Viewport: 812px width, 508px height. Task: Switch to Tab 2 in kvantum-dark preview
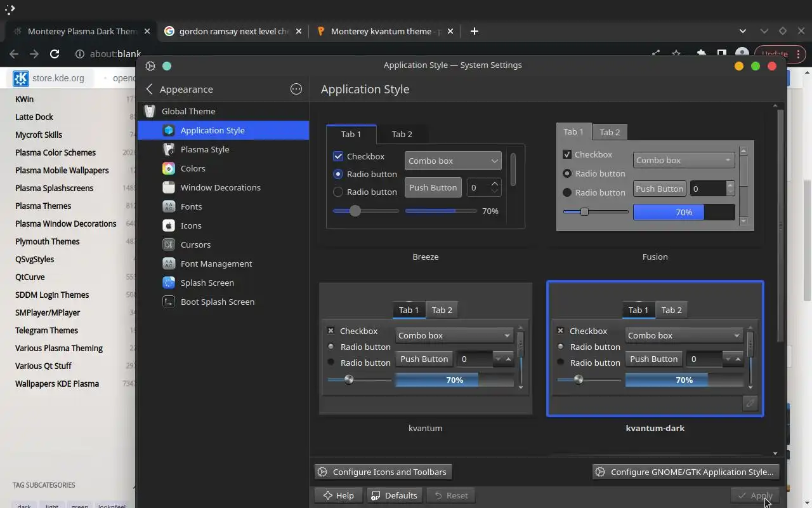(672, 310)
